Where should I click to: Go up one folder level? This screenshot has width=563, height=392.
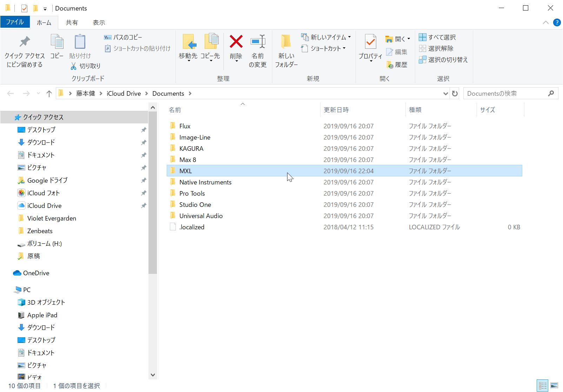[x=49, y=94]
